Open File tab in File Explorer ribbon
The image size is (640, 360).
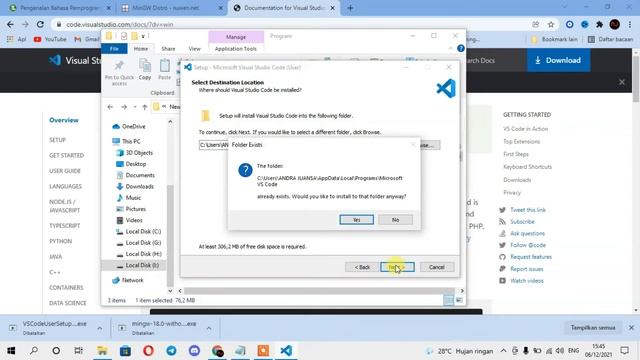[x=114, y=49]
